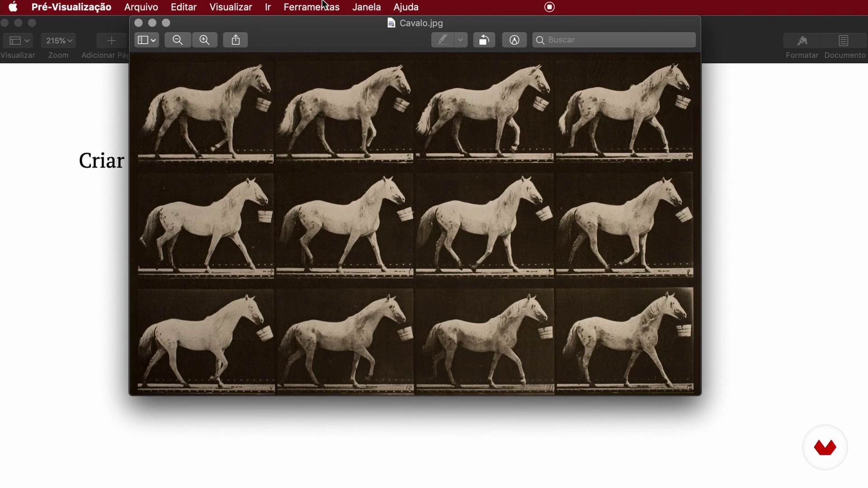Open the Pré-Visualização application menu
868x488 pixels.
71,7
